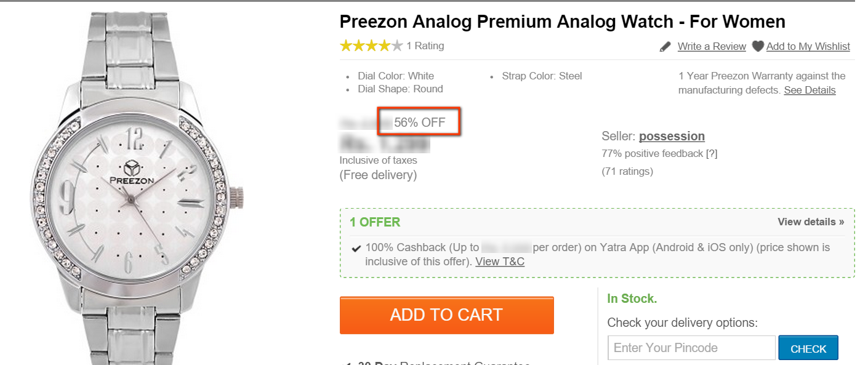The width and height of the screenshot is (868, 365).
Task: Click the heart wishlist icon
Action: pos(758,46)
